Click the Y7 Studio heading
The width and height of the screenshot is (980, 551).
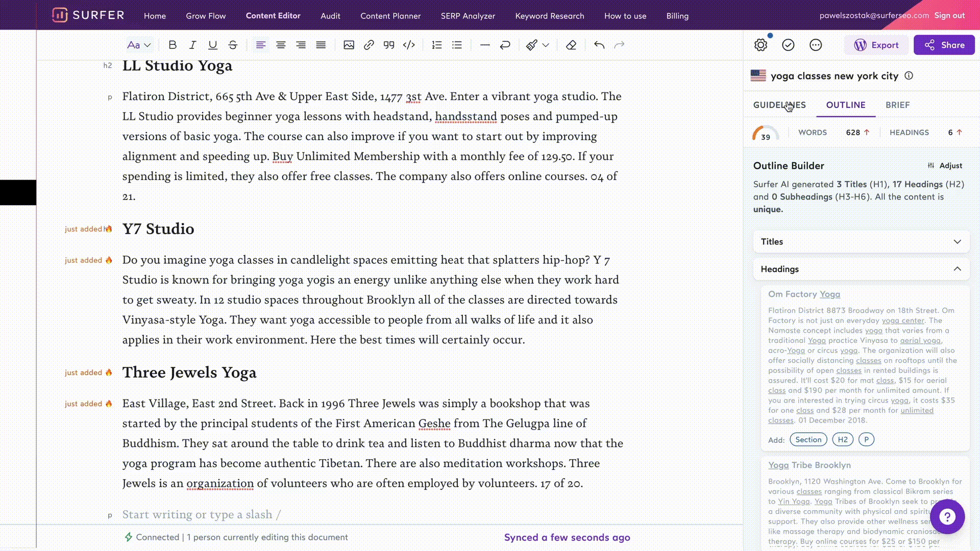coord(158,229)
